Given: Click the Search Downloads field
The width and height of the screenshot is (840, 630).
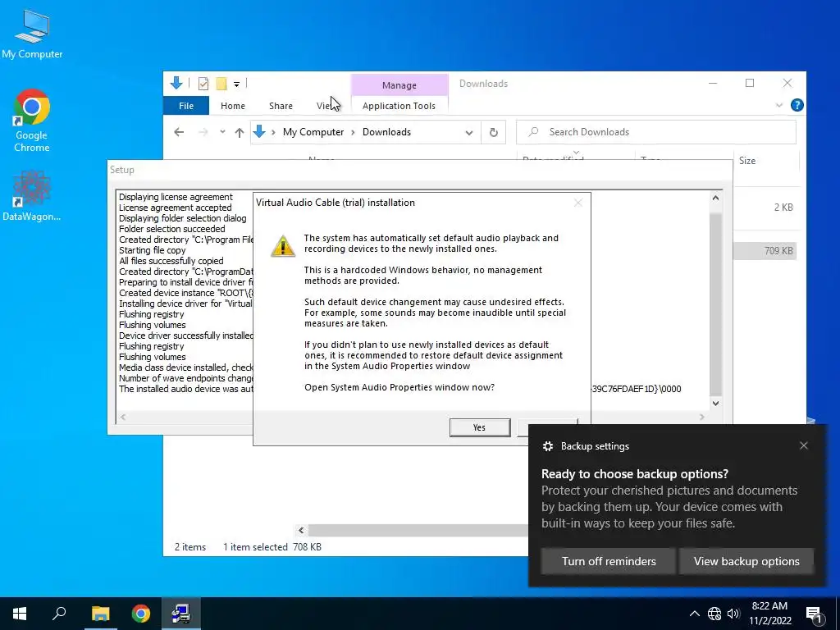Looking at the screenshot, I should pyautogui.click(x=655, y=132).
